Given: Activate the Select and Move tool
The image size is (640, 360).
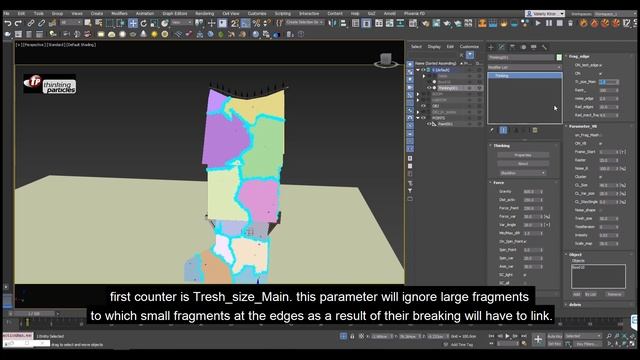Looking at the screenshot, I should coord(133,23).
